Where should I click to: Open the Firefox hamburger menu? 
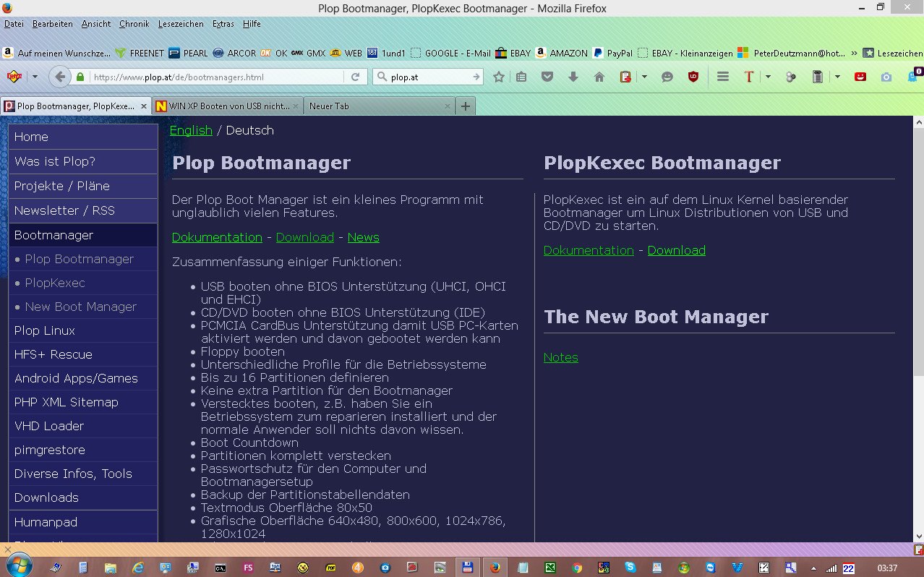[x=722, y=77]
